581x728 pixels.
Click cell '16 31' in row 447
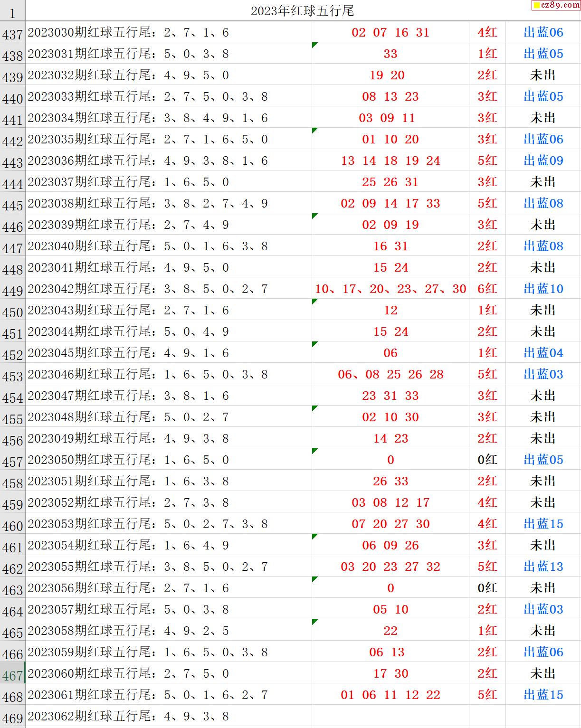[x=391, y=246]
